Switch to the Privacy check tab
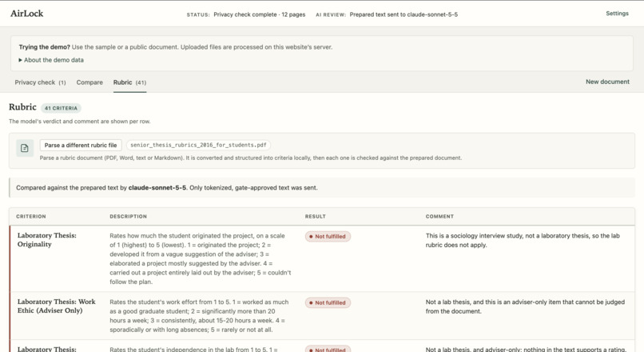Image resolution: width=644 pixels, height=352 pixels. pos(40,82)
